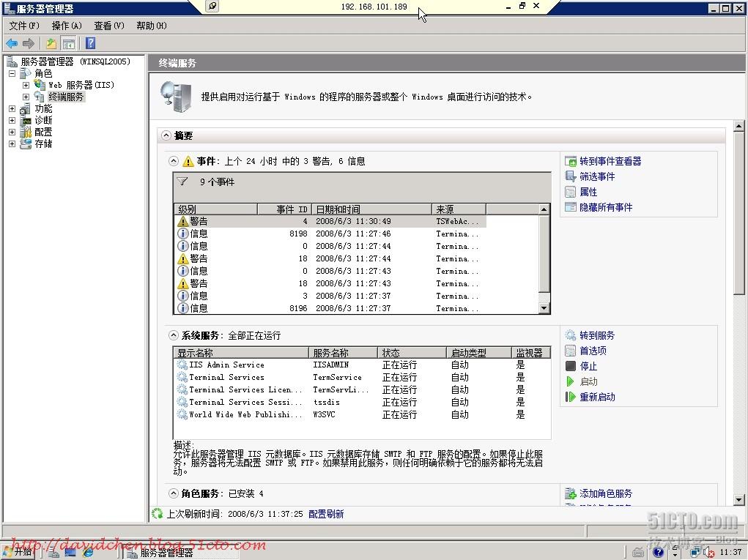Screen dimensions: 748x560
Task: Expand the 终端服务 tree node
Action: [26, 97]
